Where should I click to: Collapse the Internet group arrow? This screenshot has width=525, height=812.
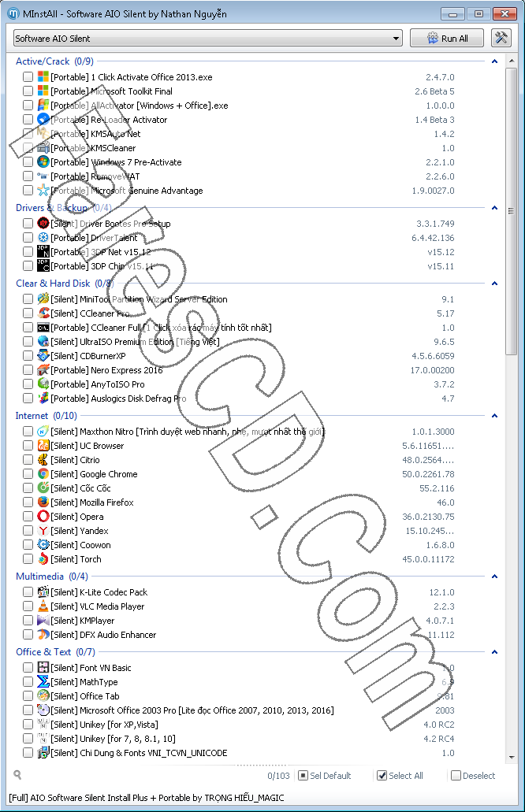coord(494,416)
